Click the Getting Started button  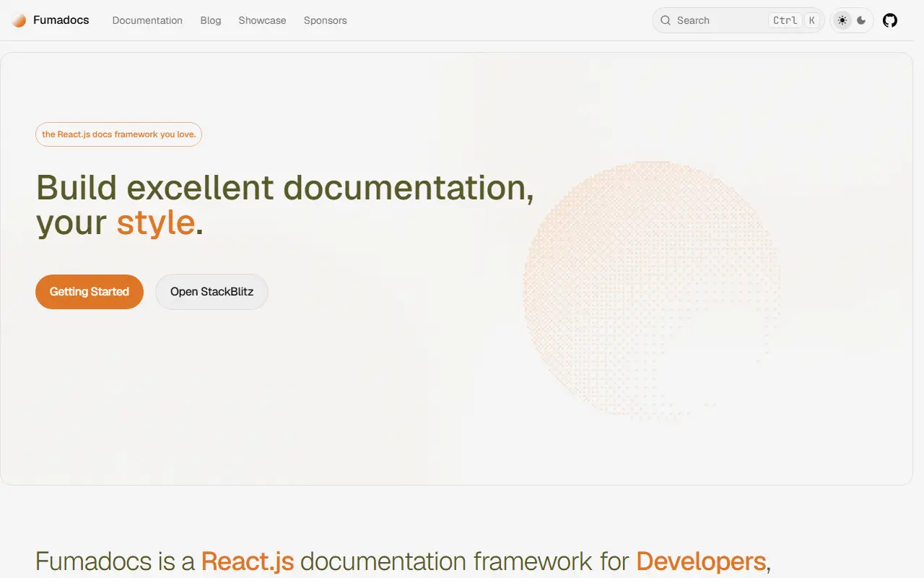click(x=90, y=292)
